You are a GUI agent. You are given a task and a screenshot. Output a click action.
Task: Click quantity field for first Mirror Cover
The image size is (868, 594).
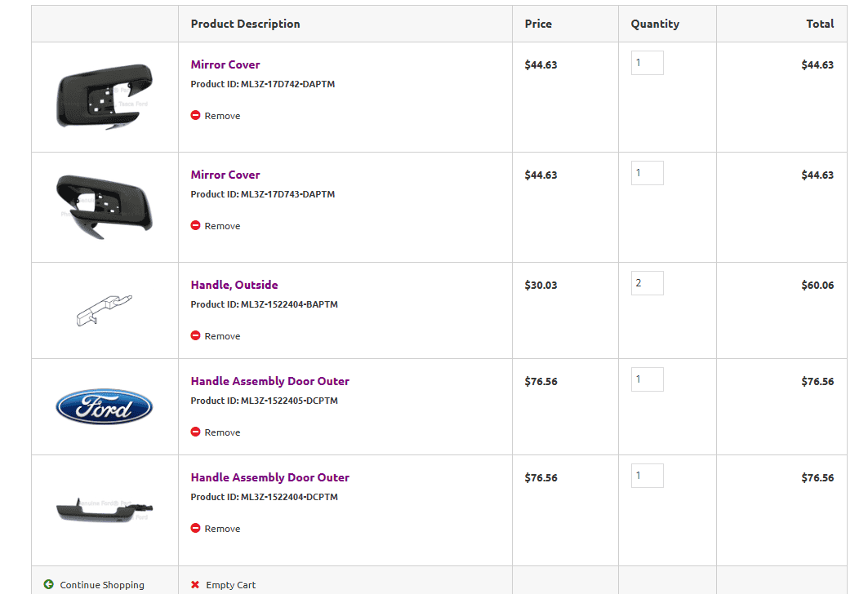pos(647,63)
